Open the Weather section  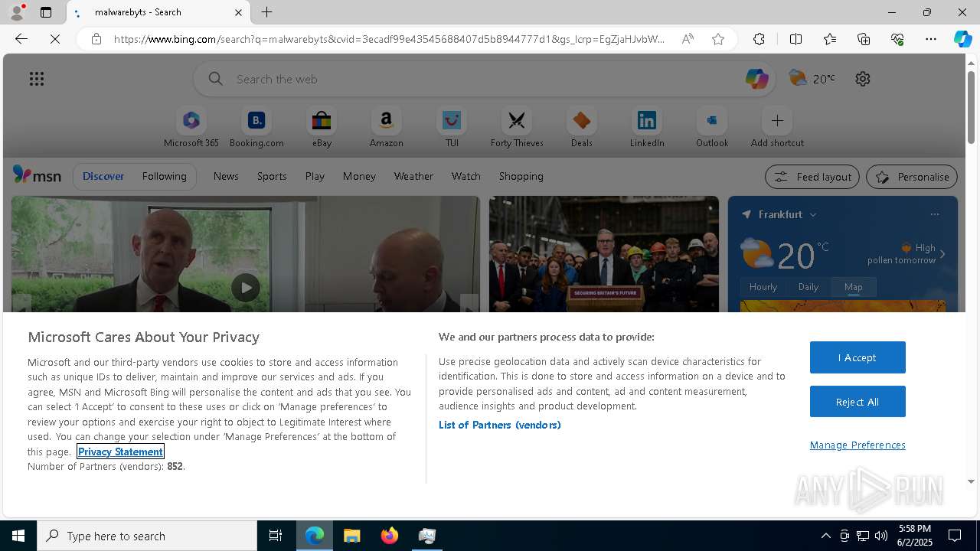tap(413, 176)
